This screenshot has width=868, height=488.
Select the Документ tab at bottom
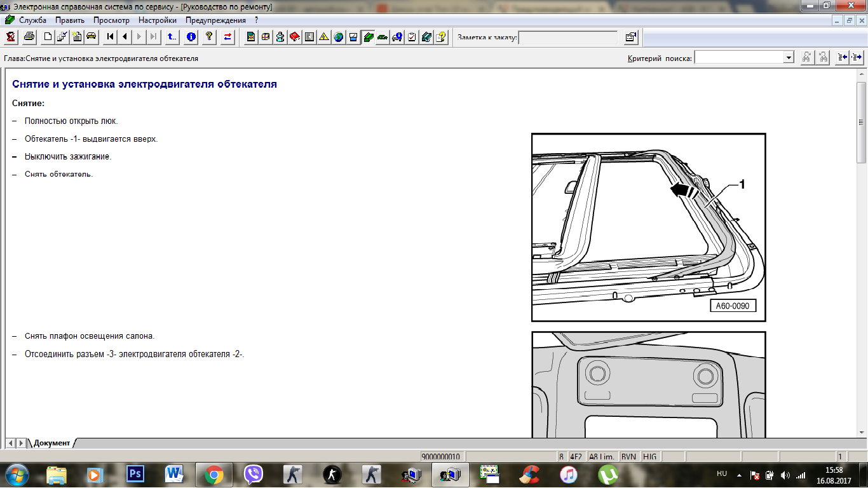(x=51, y=443)
